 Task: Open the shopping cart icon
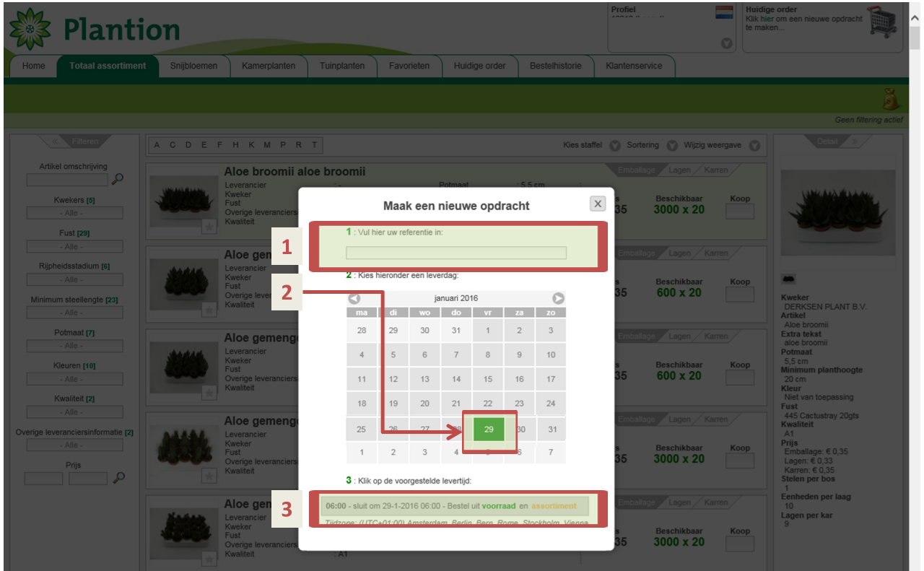point(882,23)
